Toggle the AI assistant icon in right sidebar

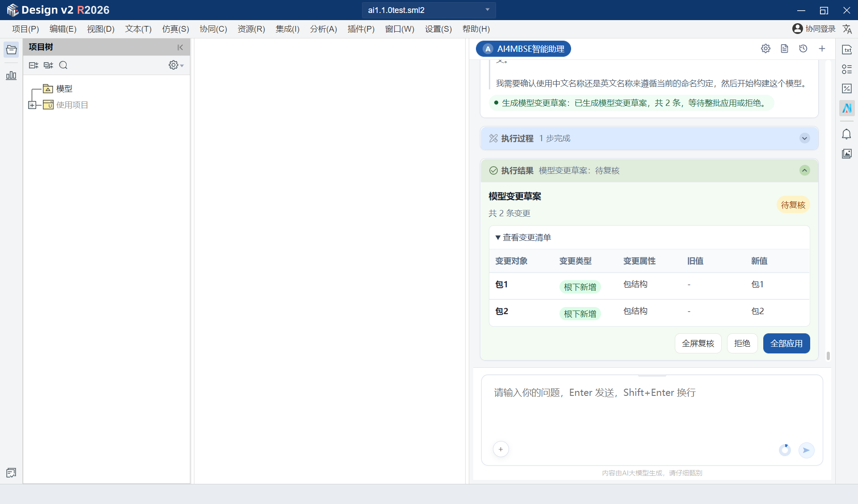point(847,108)
